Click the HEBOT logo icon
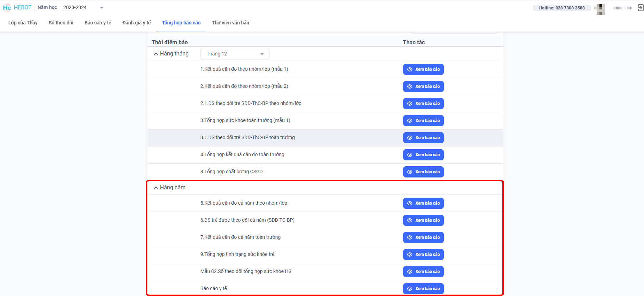The width and height of the screenshot is (644, 296). [7, 8]
